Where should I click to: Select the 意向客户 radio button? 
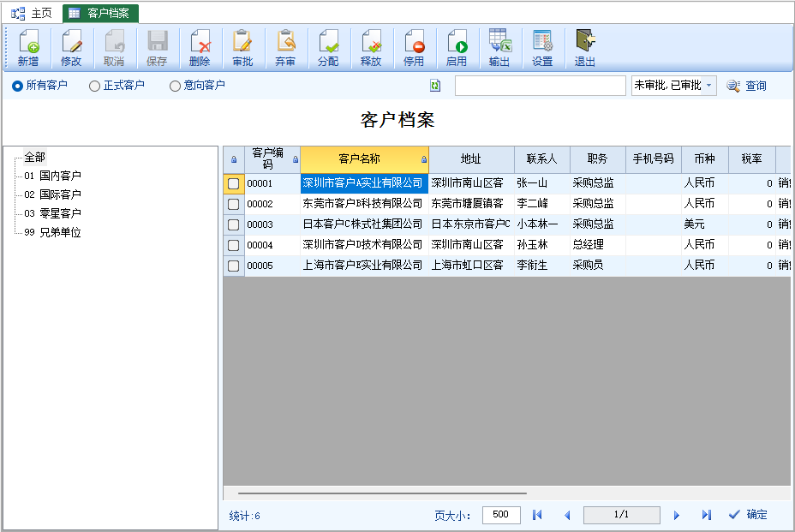point(175,86)
